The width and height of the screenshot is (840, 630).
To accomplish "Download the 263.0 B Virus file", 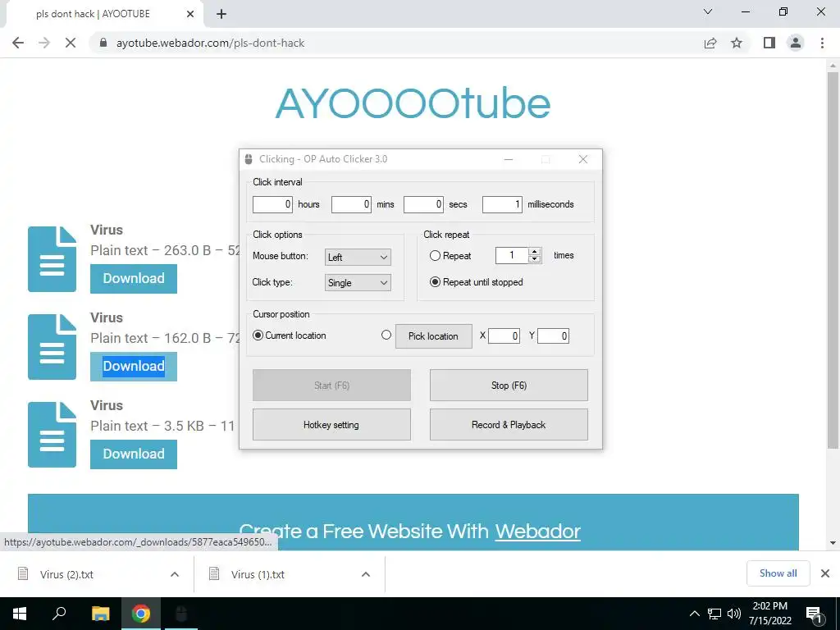I will point(134,279).
